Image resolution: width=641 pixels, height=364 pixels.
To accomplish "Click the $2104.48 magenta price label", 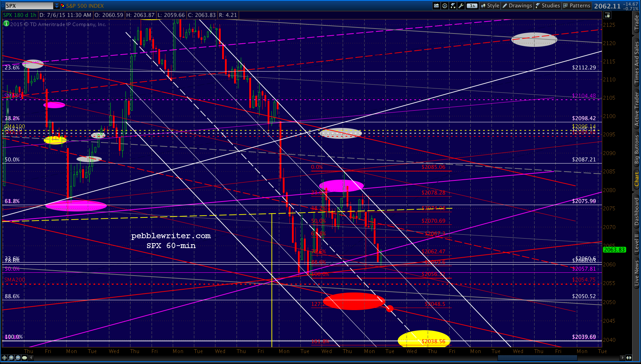I will (x=584, y=95).
